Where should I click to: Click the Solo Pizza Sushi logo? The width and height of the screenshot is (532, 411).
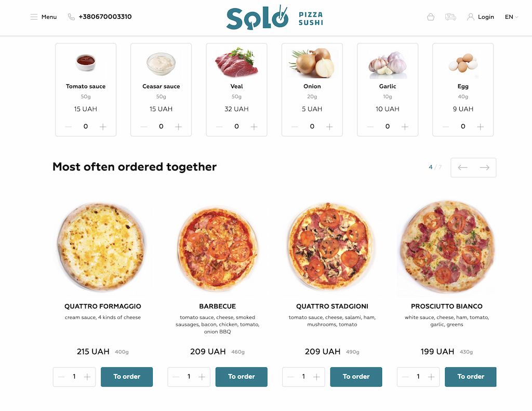coord(275,17)
